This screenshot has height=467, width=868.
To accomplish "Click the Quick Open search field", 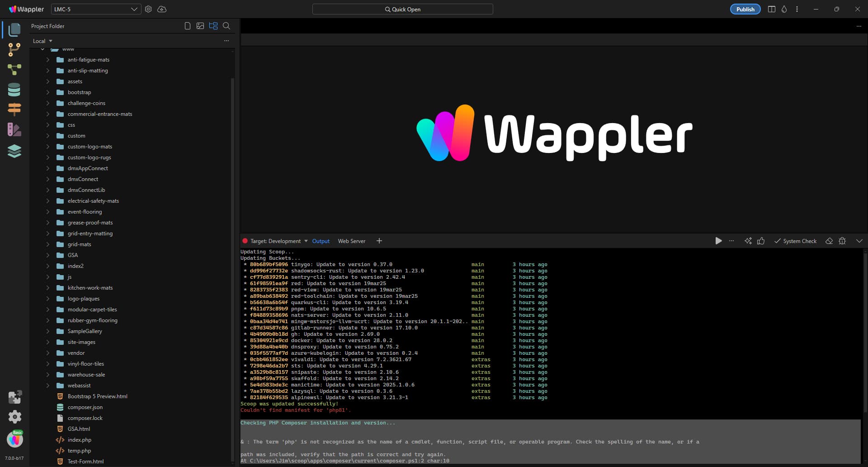I will pos(402,9).
